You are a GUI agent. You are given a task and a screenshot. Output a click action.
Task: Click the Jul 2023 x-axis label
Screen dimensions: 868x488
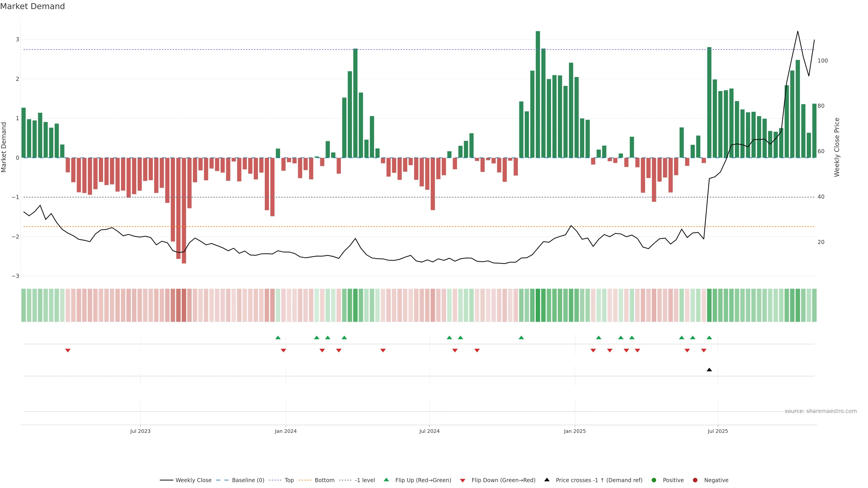click(x=140, y=431)
